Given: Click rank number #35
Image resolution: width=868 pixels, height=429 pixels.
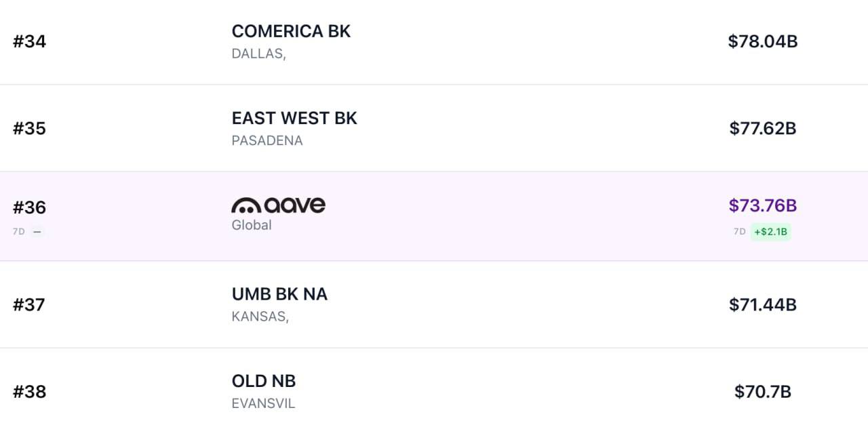Looking at the screenshot, I should 29,128.
